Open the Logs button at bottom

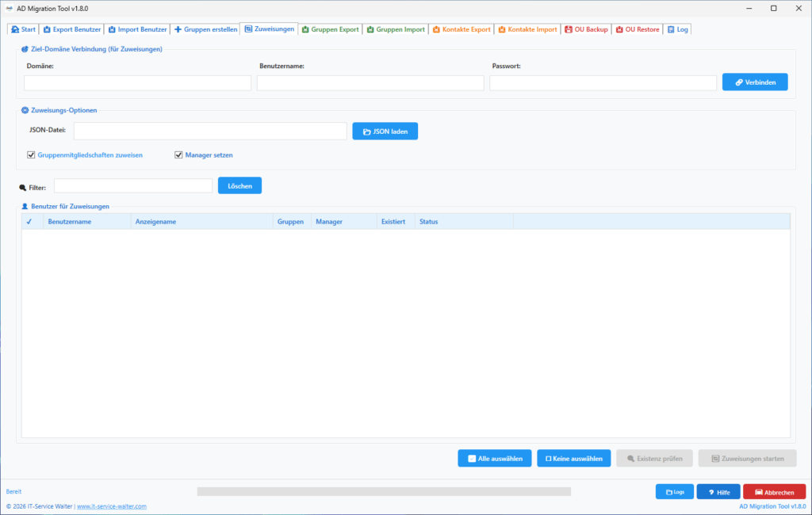(x=675, y=492)
